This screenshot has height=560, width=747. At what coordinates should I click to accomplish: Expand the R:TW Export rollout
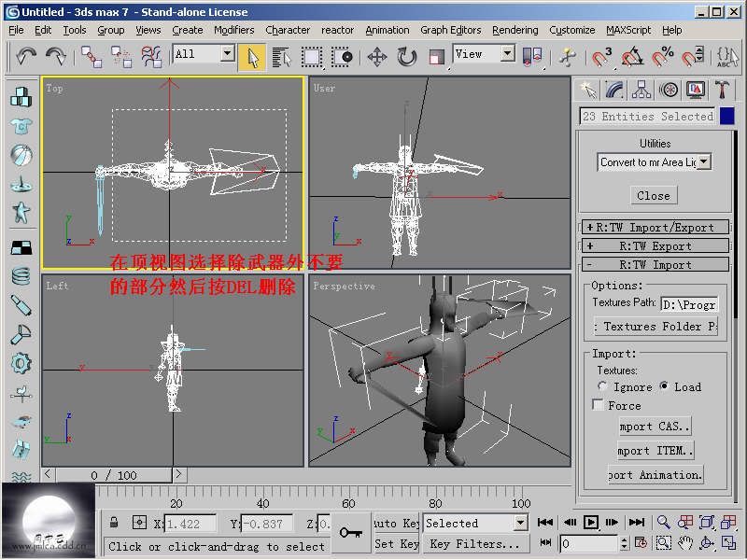point(654,246)
